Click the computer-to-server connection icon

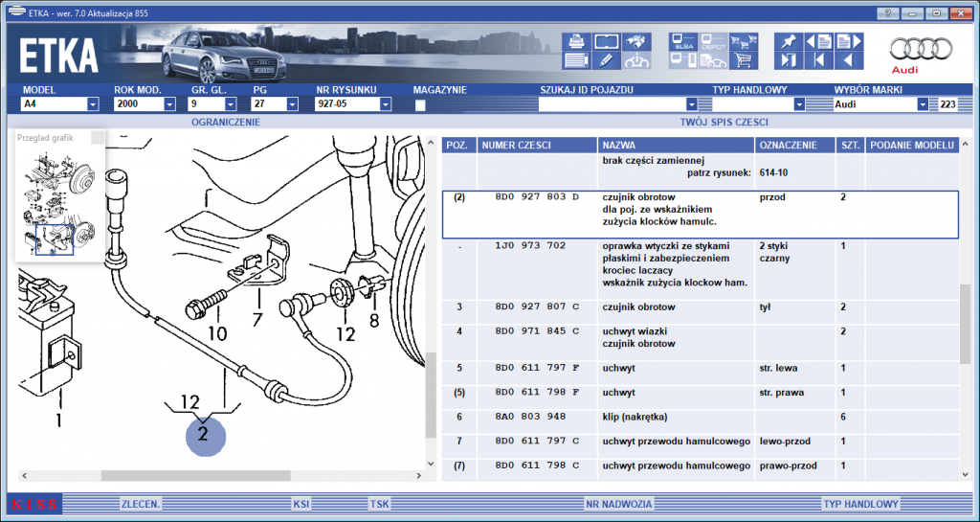click(x=683, y=60)
